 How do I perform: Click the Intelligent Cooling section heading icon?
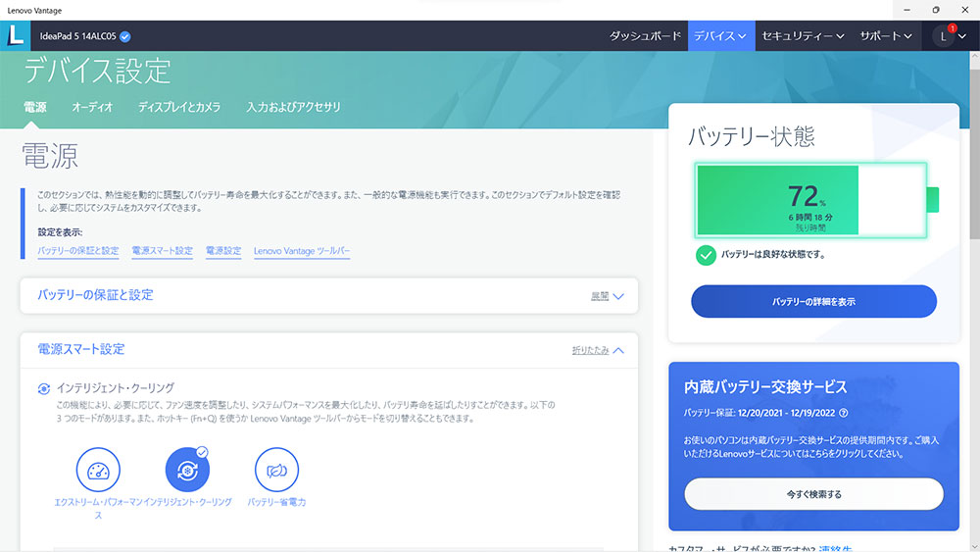[44, 389]
